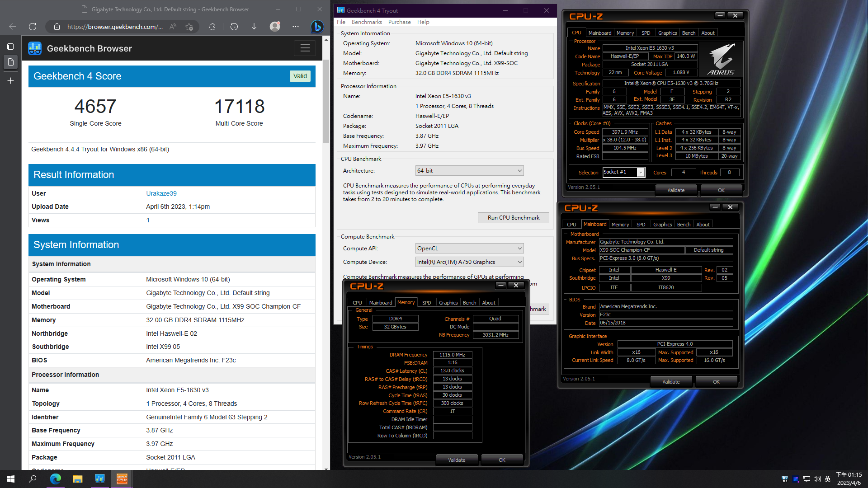Open the Benchmarks menu in Geekbench 4
The height and width of the screenshot is (488, 868).
(367, 22)
